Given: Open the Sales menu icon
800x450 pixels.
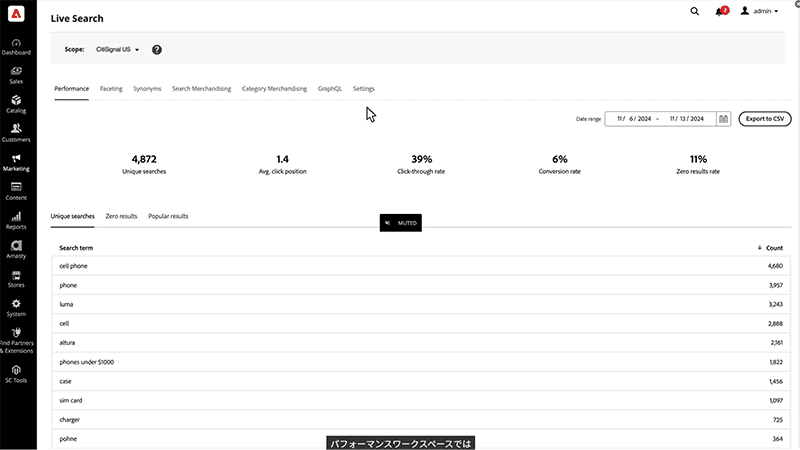Looking at the screenshot, I should coord(17,71).
